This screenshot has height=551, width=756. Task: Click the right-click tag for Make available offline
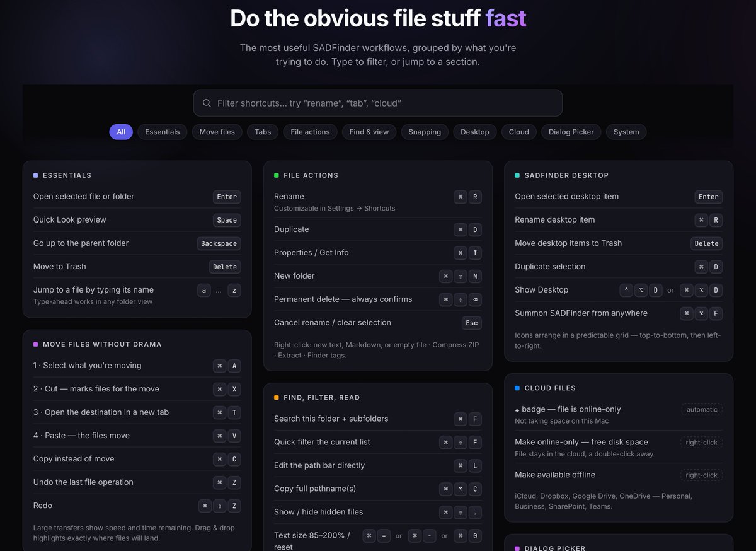[x=702, y=475]
